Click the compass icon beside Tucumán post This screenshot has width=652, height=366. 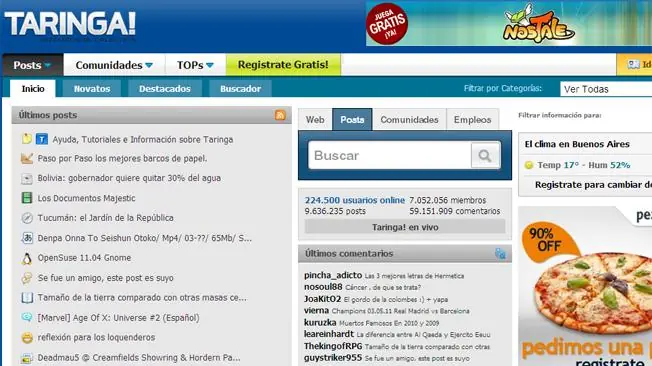(27, 218)
